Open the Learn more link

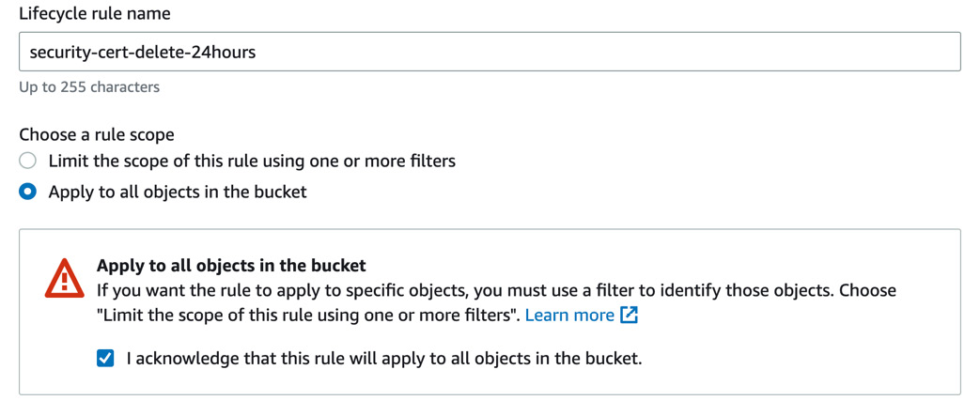(569, 316)
